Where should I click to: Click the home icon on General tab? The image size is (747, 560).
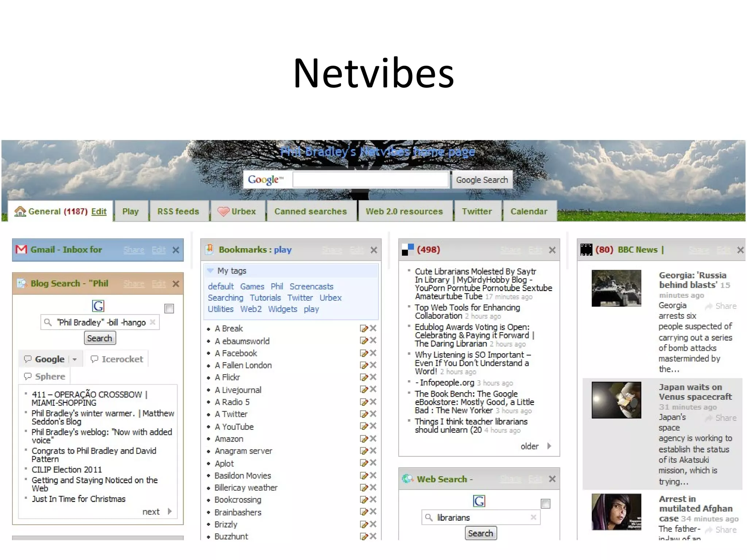[x=20, y=211]
